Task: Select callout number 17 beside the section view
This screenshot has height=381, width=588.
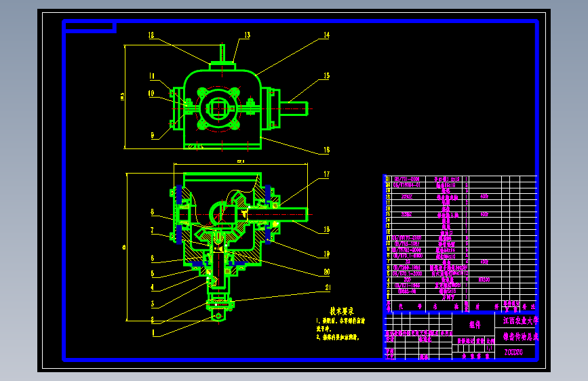Action: [x=327, y=174]
